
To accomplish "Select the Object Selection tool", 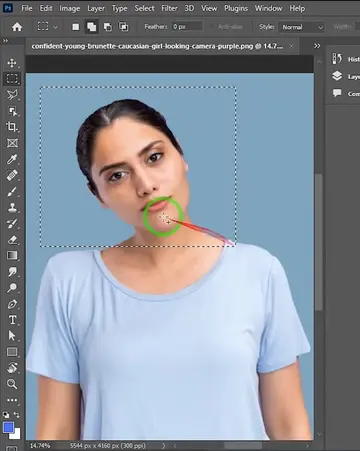I will [12, 111].
